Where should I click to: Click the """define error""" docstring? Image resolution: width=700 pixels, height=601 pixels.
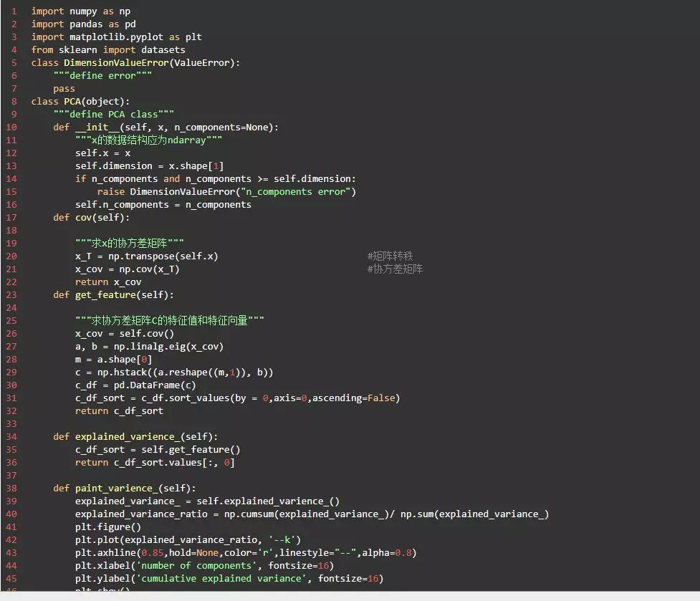(x=102, y=76)
